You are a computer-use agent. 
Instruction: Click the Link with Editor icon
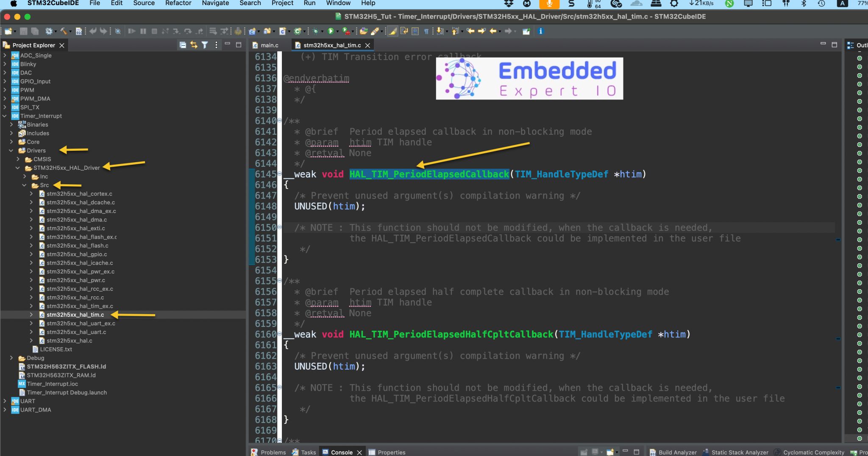point(194,45)
